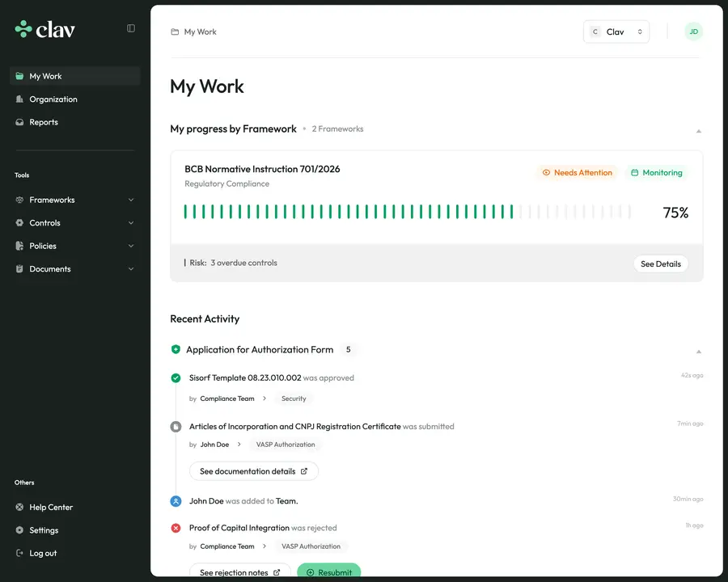The width and height of the screenshot is (728, 582).
Task: Click the Security tag
Action: (294, 399)
